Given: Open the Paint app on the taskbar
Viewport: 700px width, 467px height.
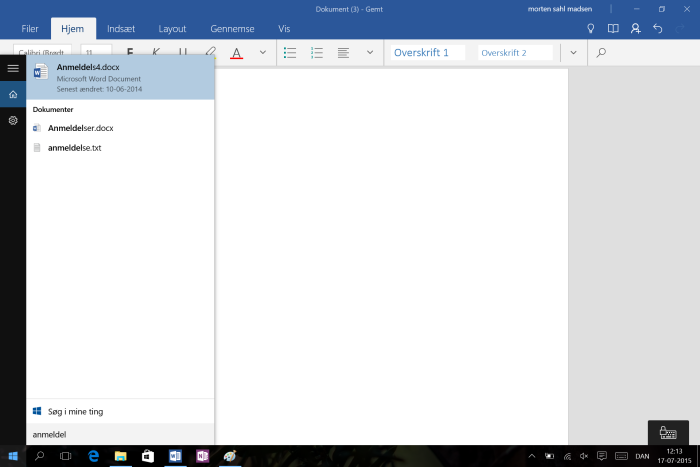Looking at the screenshot, I should (229, 456).
